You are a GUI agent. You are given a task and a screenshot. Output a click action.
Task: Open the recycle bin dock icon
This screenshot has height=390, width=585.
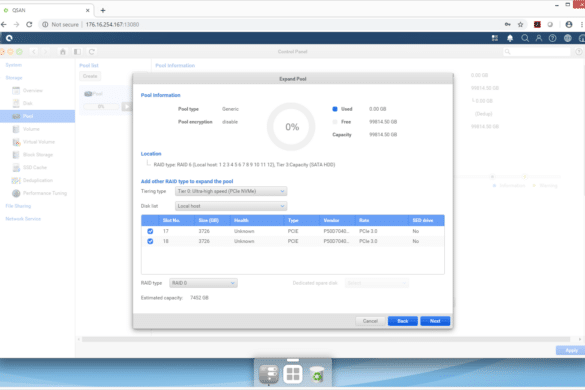coord(317,374)
